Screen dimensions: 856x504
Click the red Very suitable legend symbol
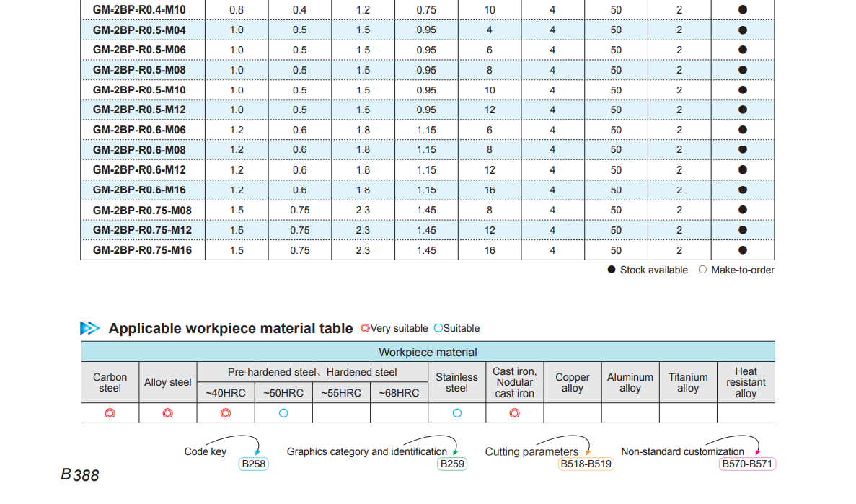click(365, 328)
